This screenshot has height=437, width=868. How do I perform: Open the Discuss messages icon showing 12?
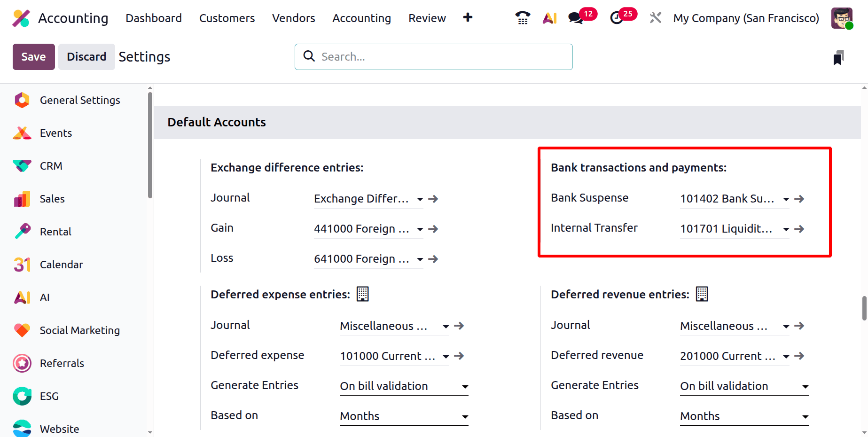pyautogui.click(x=575, y=18)
